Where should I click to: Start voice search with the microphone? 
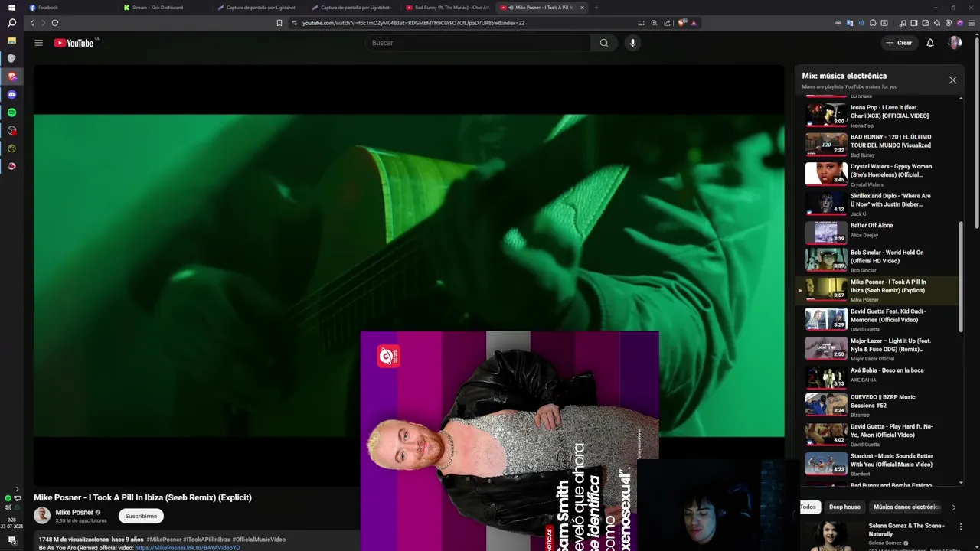632,43
